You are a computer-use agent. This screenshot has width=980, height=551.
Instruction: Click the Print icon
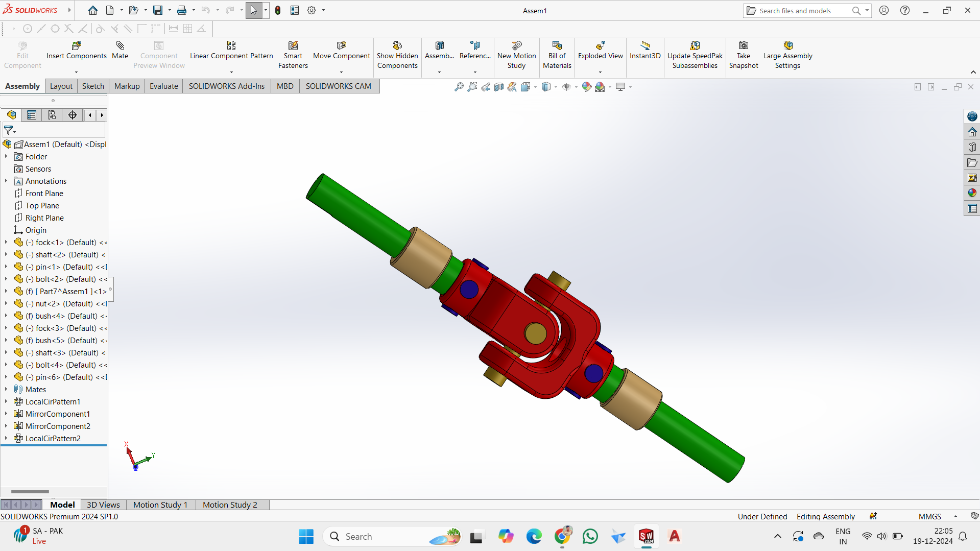click(x=182, y=10)
